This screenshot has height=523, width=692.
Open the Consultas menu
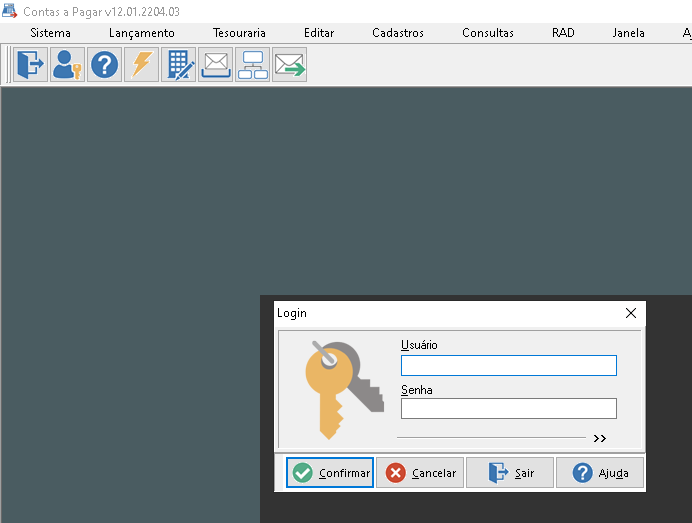(x=488, y=33)
